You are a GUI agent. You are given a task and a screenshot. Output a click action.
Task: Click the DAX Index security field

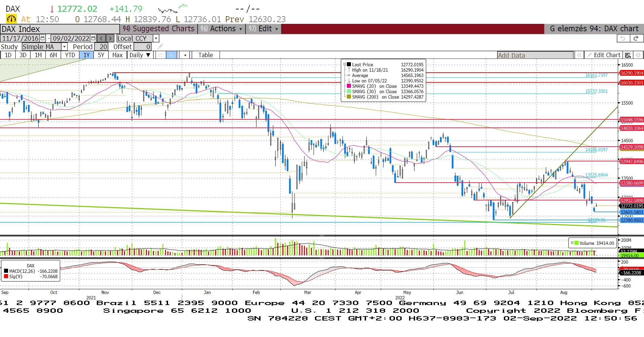point(60,29)
